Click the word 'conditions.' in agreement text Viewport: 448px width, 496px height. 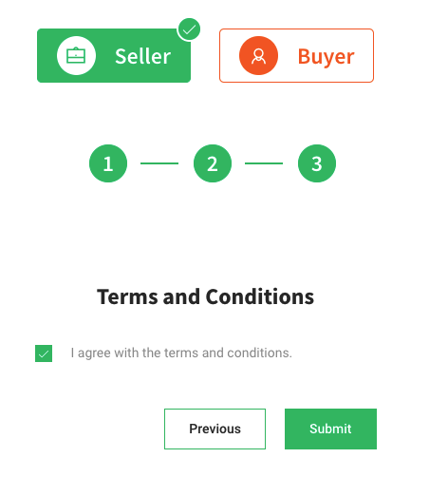coord(260,353)
